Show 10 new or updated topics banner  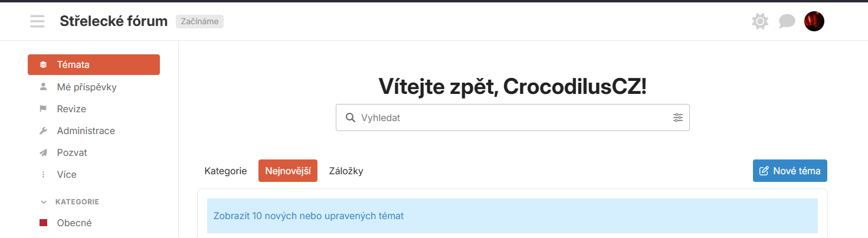coord(512,216)
